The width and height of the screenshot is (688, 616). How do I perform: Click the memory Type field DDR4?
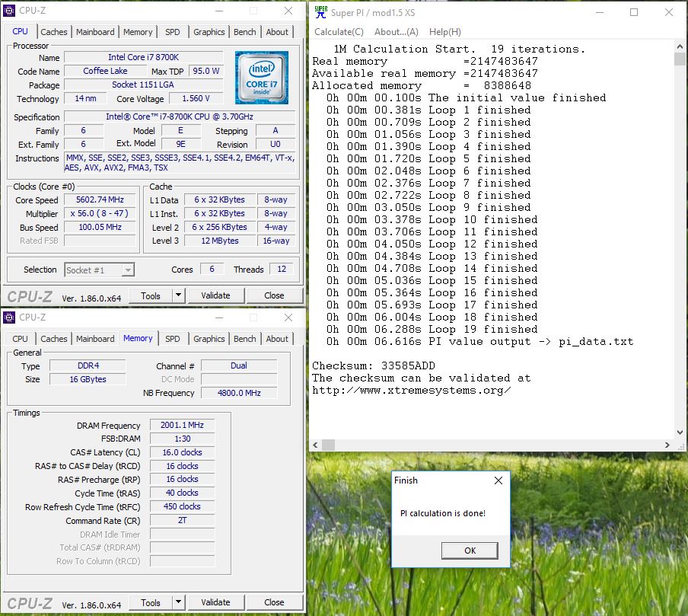pos(88,365)
